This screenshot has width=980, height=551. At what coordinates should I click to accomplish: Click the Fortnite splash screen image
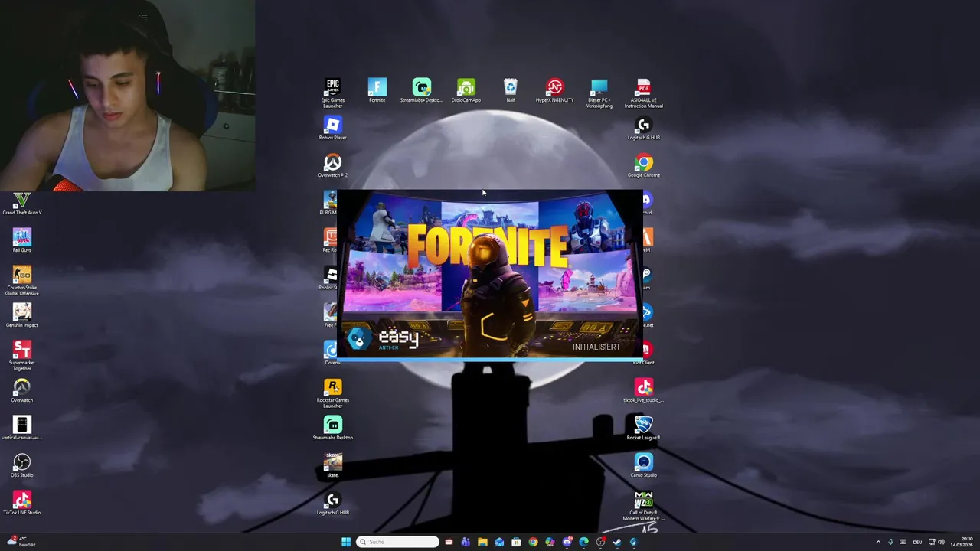[489, 274]
